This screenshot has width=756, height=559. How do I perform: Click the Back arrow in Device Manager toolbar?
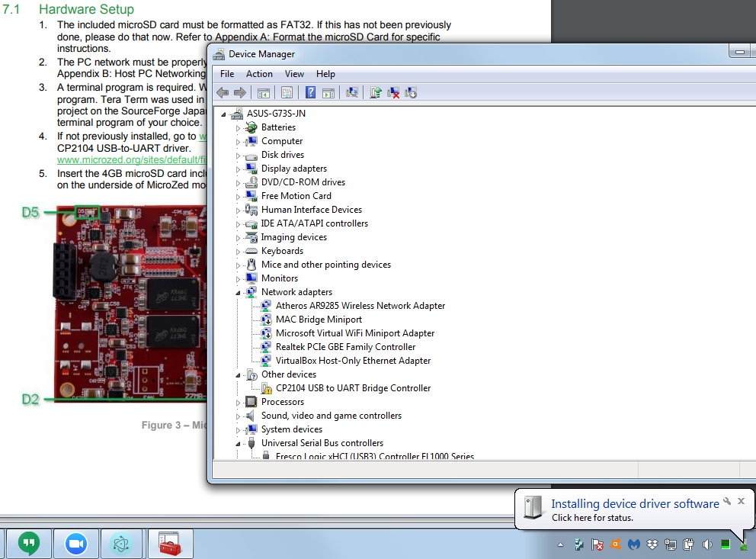click(x=223, y=92)
